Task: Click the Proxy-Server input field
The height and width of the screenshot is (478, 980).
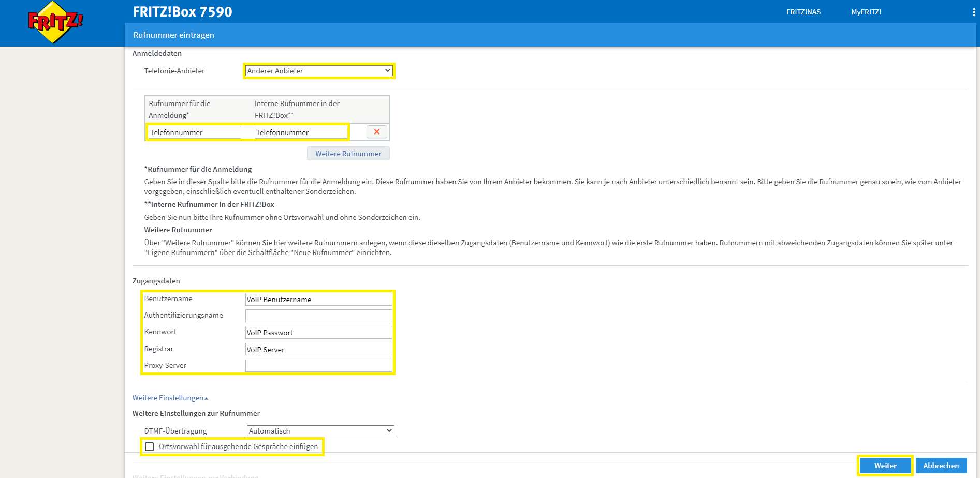Action: coord(319,366)
